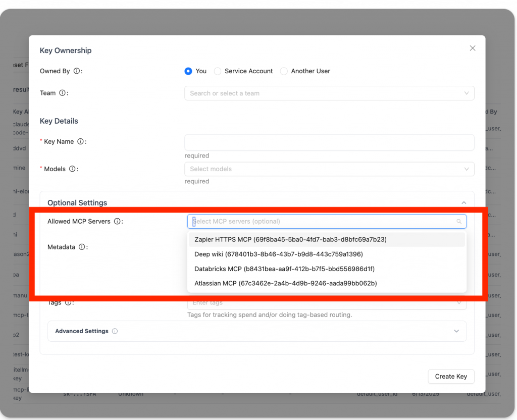Click the Models info icon
The width and height of the screenshot is (517, 420).
pyautogui.click(x=72, y=169)
